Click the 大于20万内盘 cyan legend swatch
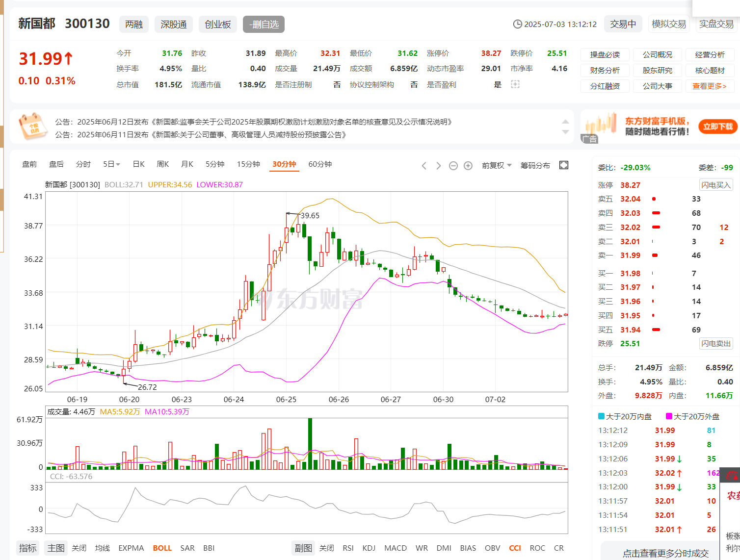 point(601,416)
